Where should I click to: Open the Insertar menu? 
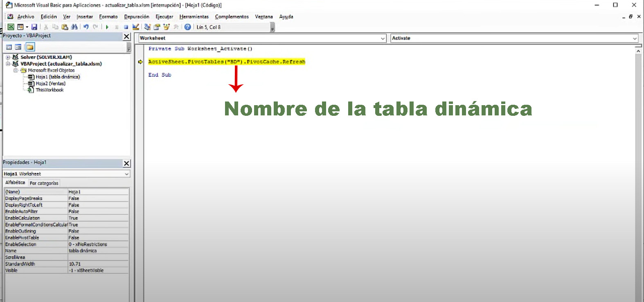(x=85, y=17)
